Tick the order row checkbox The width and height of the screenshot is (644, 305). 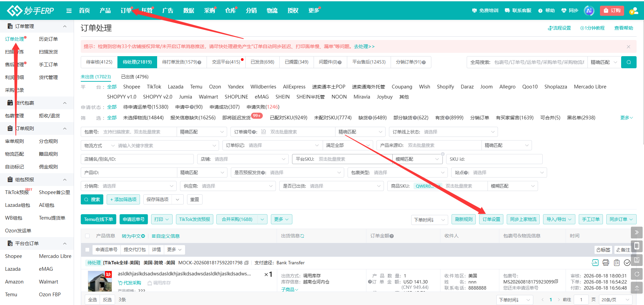87,250
